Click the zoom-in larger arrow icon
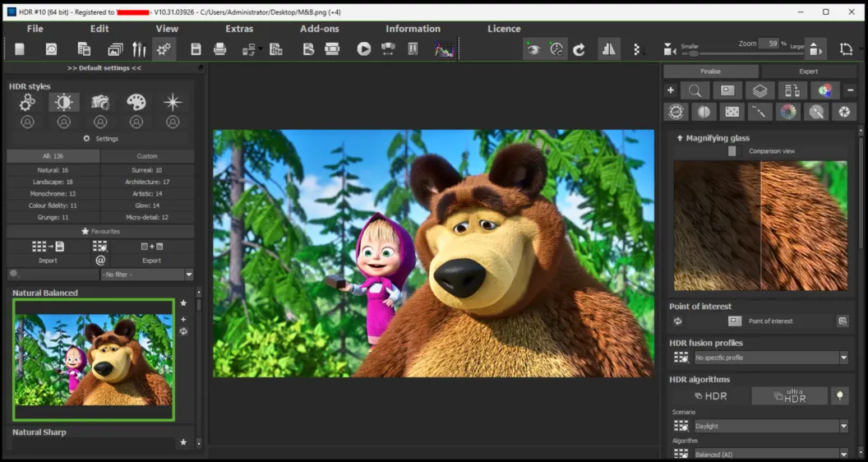The image size is (868, 462). 815,49
